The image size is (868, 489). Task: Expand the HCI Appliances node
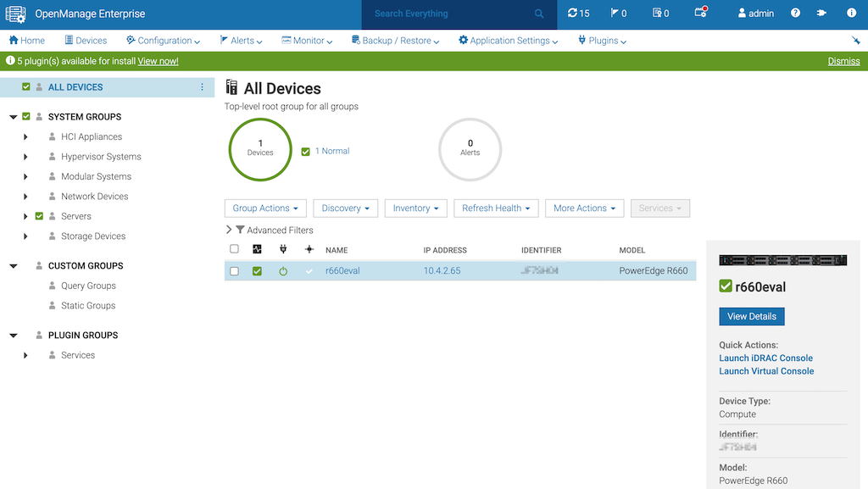point(25,136)
